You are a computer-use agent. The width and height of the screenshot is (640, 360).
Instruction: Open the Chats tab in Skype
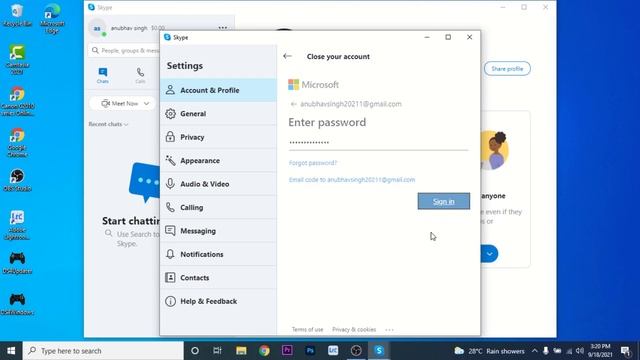102,76
